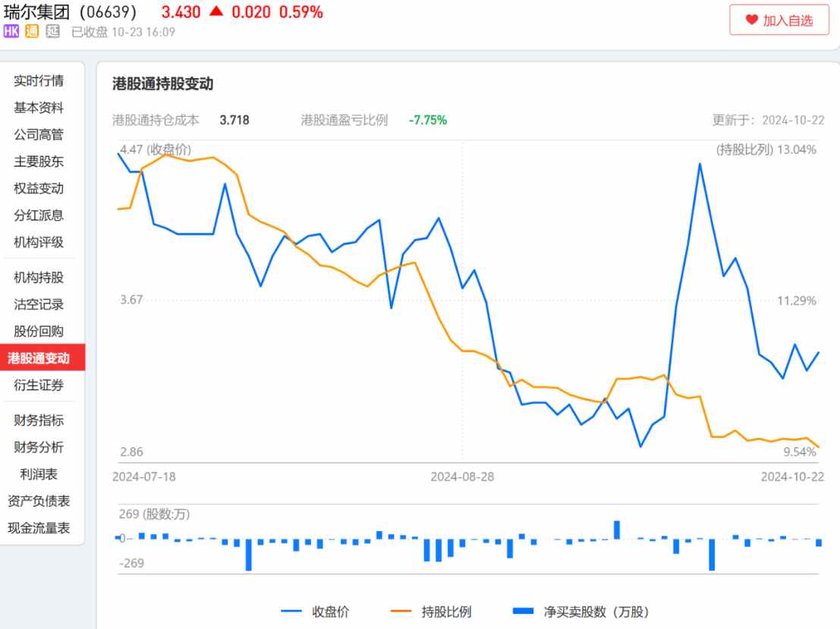
Task: Toggle 收盘价 legend line series
Action: (315, 612)
